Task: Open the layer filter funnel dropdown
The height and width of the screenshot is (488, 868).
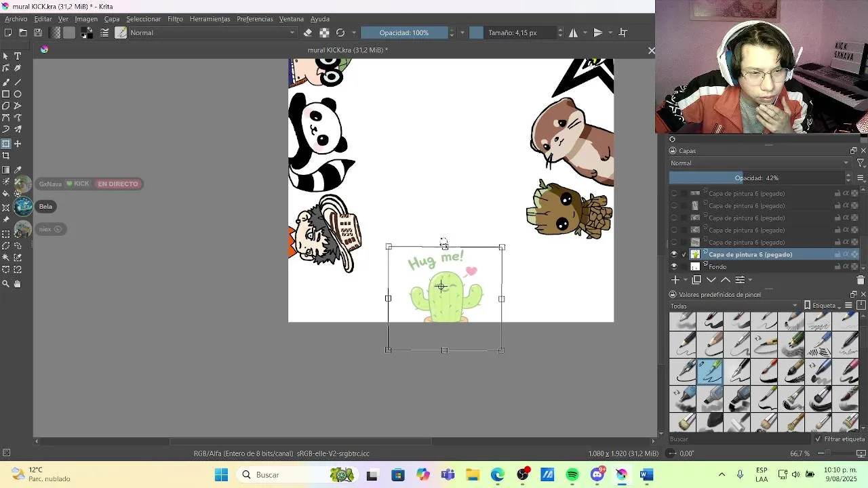Action: pyautogui.click(x=861, y=163)
